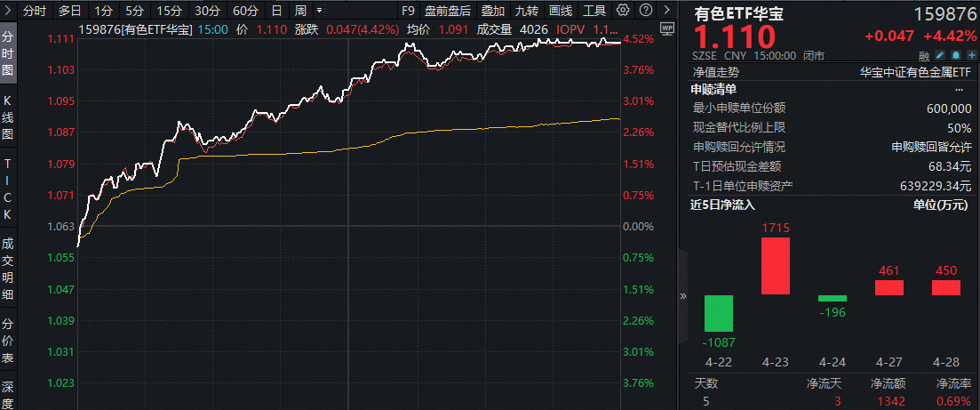Click the left arrow at top-left
Screen dimensions: 980x410
(8, 11)
